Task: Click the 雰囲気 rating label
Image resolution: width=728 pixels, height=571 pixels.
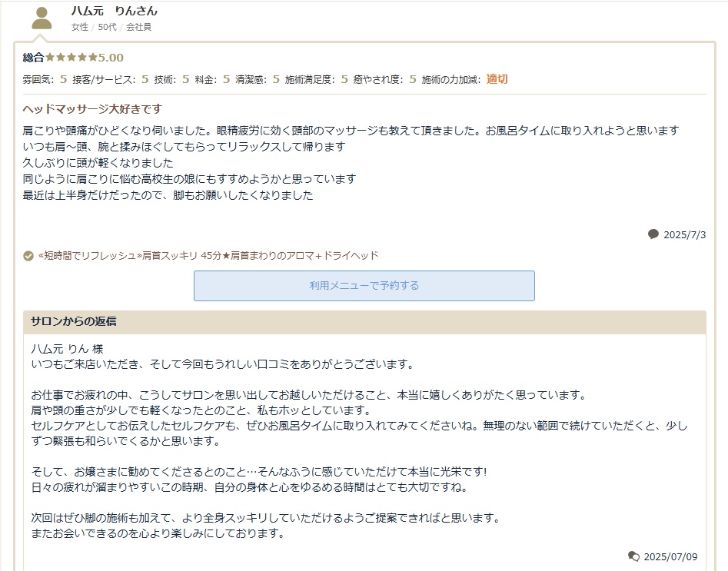Action: 38,79
